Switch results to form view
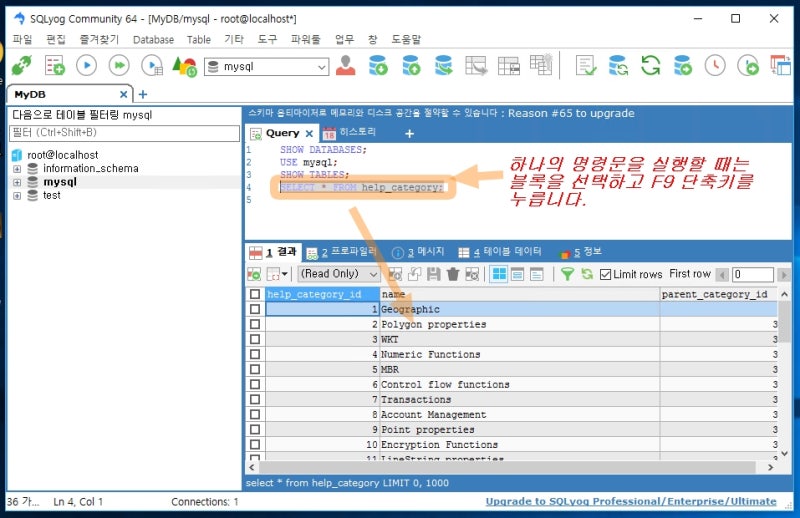800x518 pixels. tap(517, 274)
